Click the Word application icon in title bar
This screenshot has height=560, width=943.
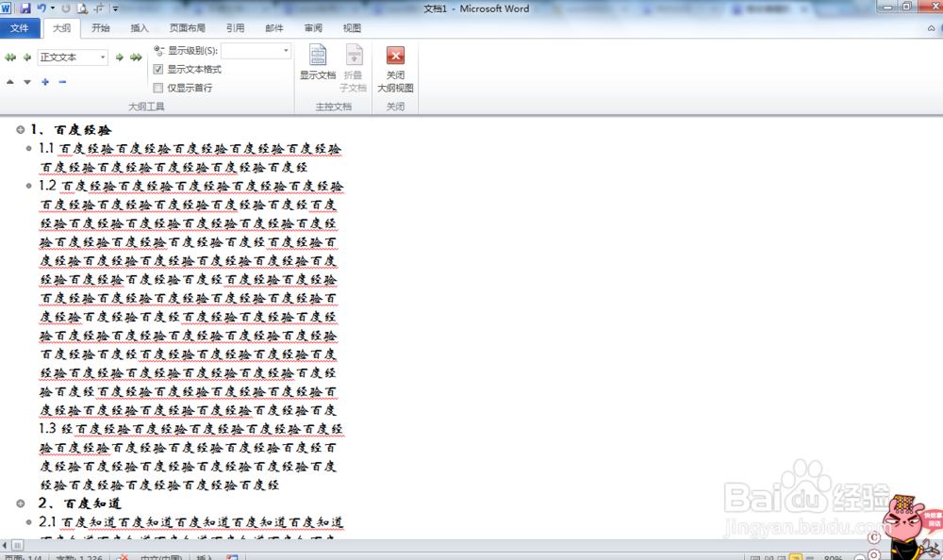[x=6, y=8]
